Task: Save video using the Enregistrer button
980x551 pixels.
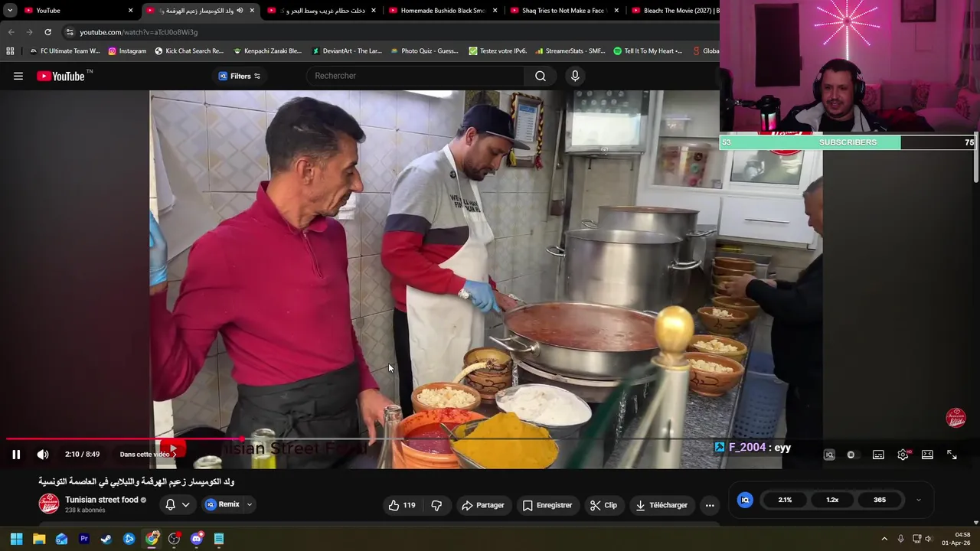Action: tap(547, 505)
